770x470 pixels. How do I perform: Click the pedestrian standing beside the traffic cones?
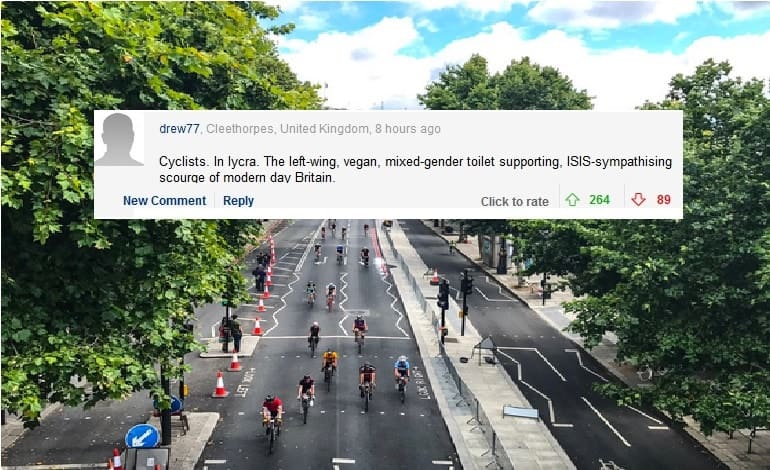tap(236, 333)
